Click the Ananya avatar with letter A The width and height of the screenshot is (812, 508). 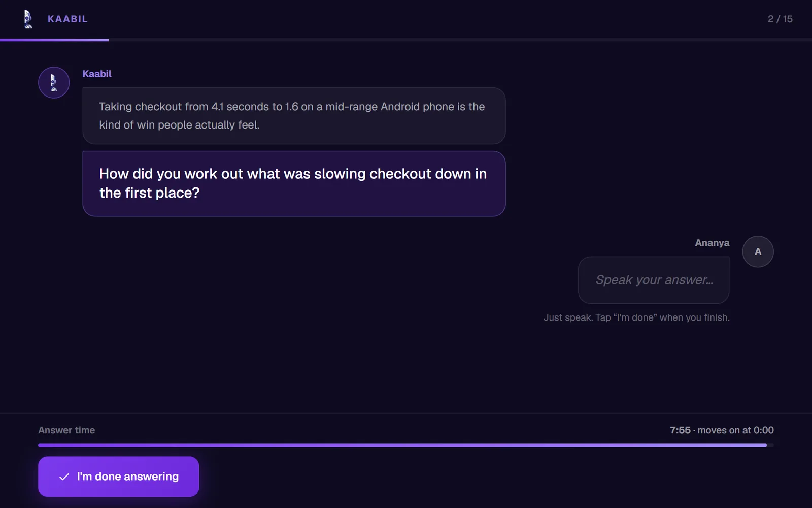pyautogui.click(x=758, y=251)
